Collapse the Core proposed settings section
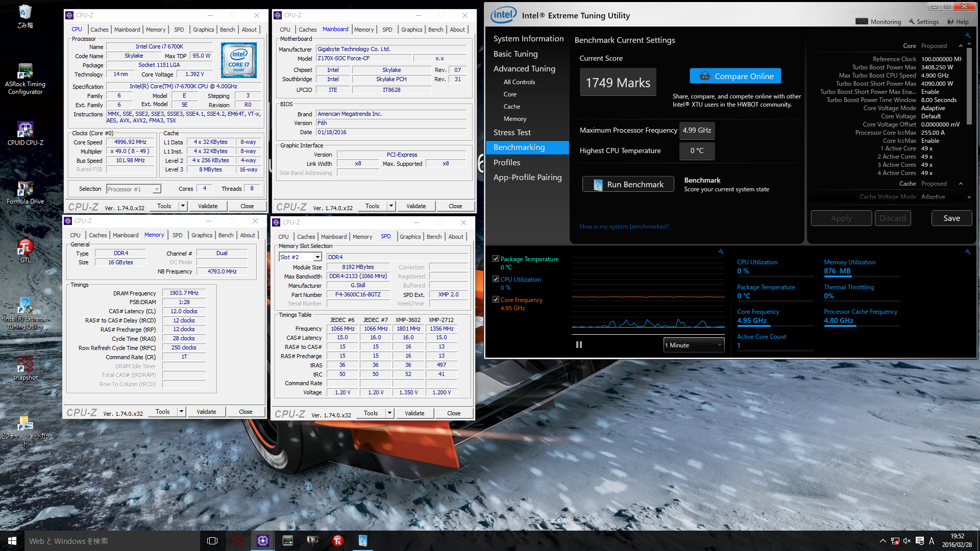 click(961, 46)
